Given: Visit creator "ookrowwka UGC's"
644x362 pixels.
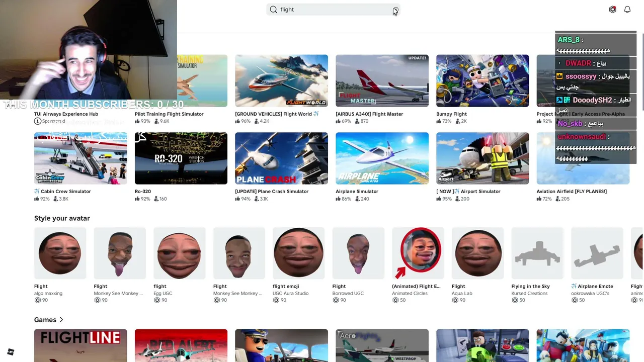Looking at the screenshot, I should pos(590,293).
